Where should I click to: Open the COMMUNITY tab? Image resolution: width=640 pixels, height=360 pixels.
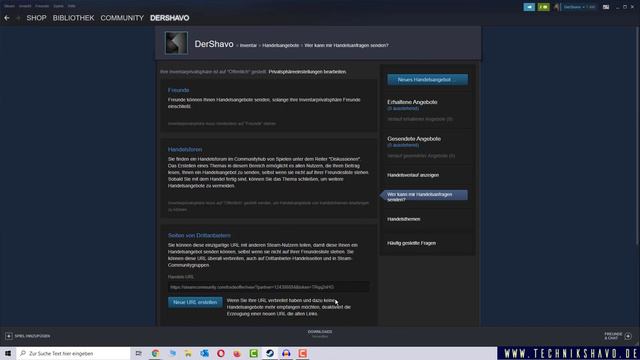tap(122, 18)
